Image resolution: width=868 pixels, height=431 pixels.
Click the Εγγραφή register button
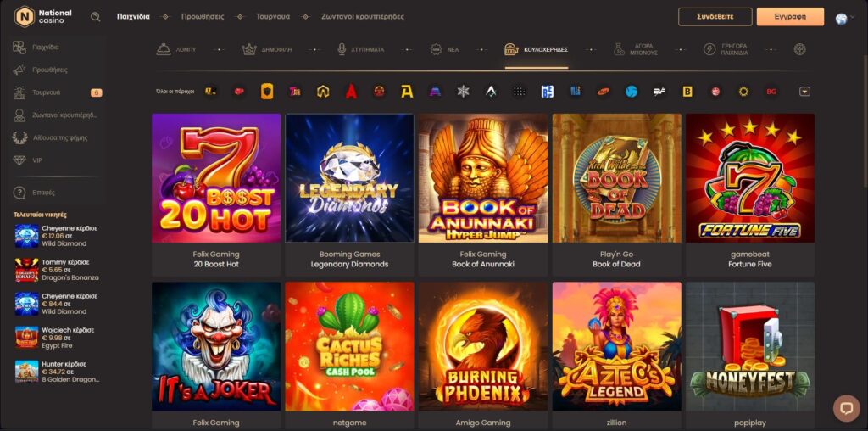tap(790, 17)
